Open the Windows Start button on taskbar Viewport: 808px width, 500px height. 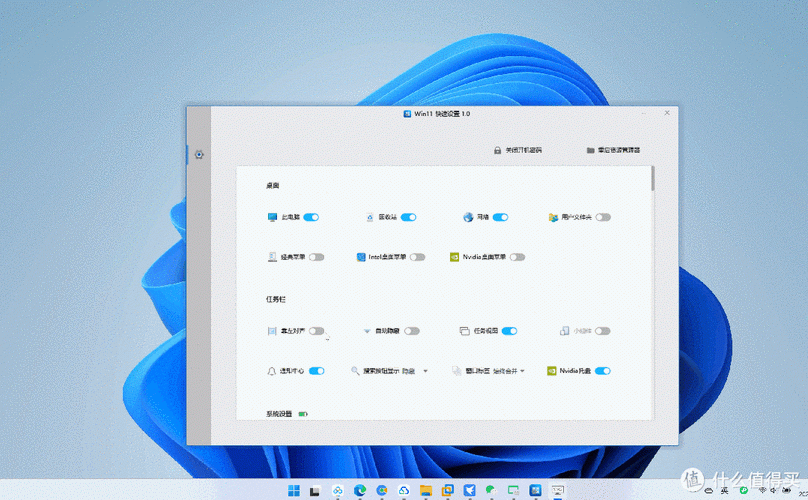click(x=294, y=491)
